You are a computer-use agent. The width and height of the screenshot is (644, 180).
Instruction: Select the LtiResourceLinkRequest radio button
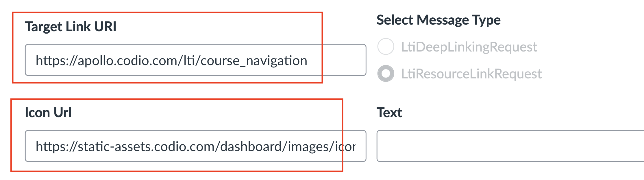386,74
